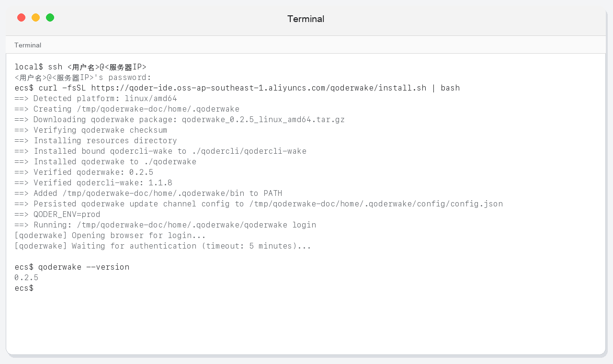This screenshot has width=613, height=364.
Task: Click the 'Added ... bin to PATH' line
Action: (x=148, y=193)
